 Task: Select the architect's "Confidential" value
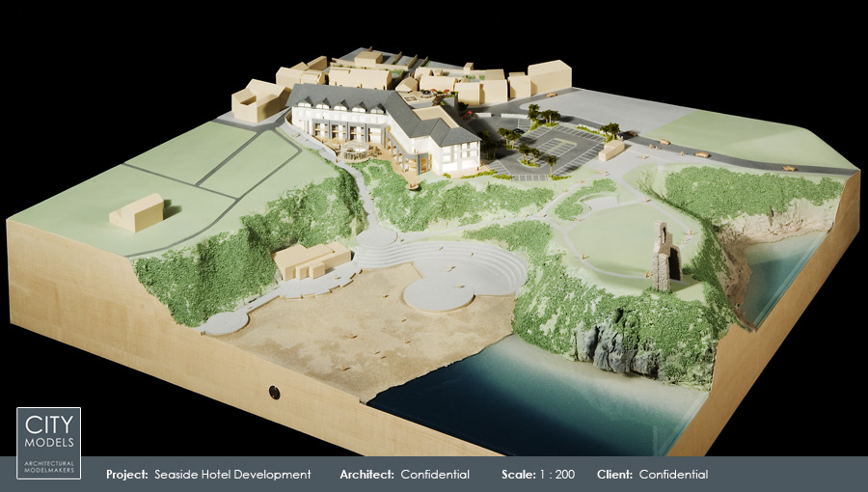[435, 475]
